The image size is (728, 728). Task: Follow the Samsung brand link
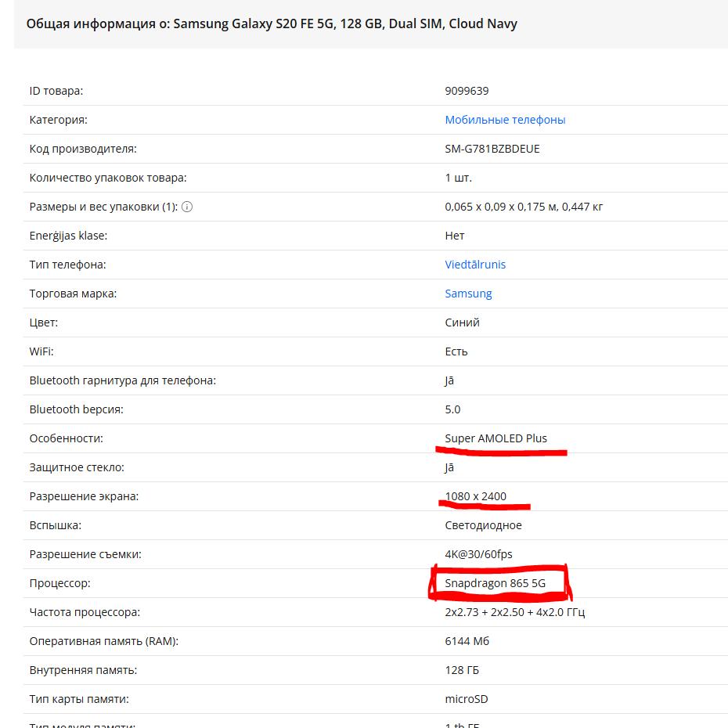click(468, 294)
